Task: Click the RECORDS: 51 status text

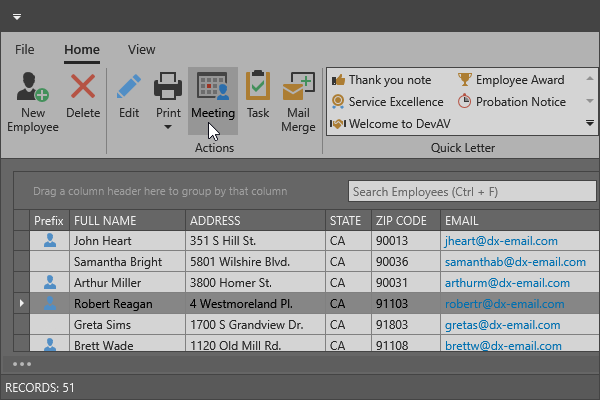Action: pos(40,387)
